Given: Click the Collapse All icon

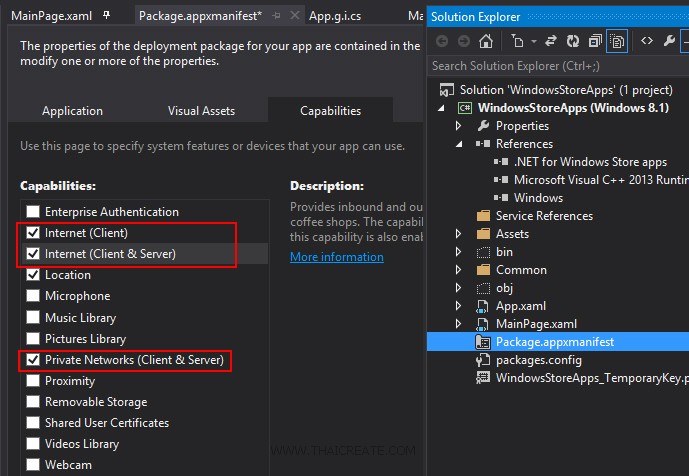Looking at the screenshot, I should pos(596,41).
